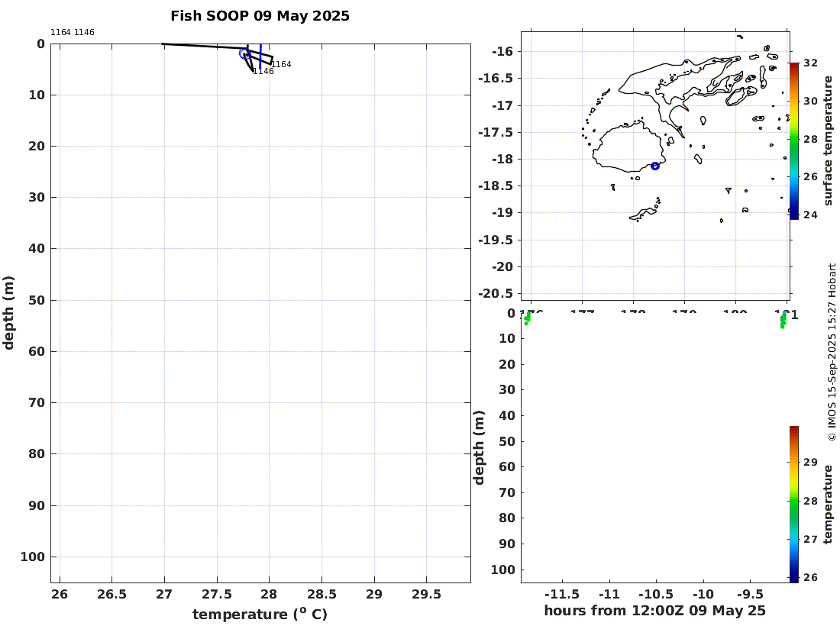This screenshot has width=840, height=626.
Task: Click the "26.5" temperature axis tick
Action: tap(112, 595)
